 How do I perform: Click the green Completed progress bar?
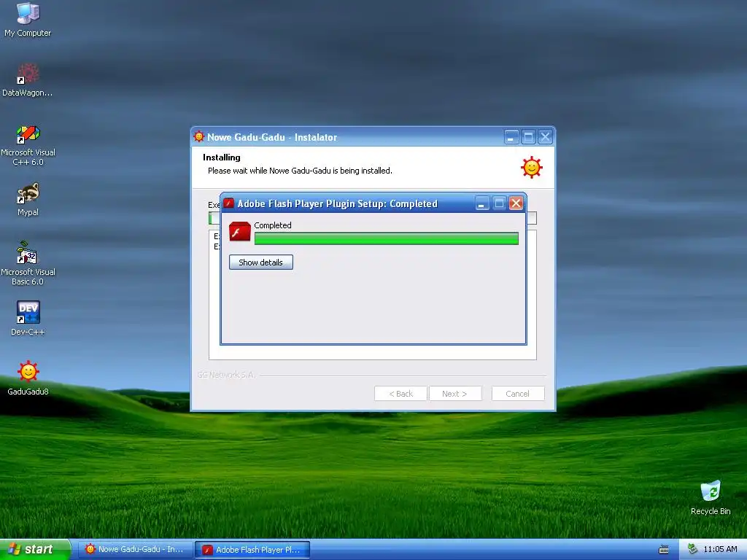[x=387, y=238]
